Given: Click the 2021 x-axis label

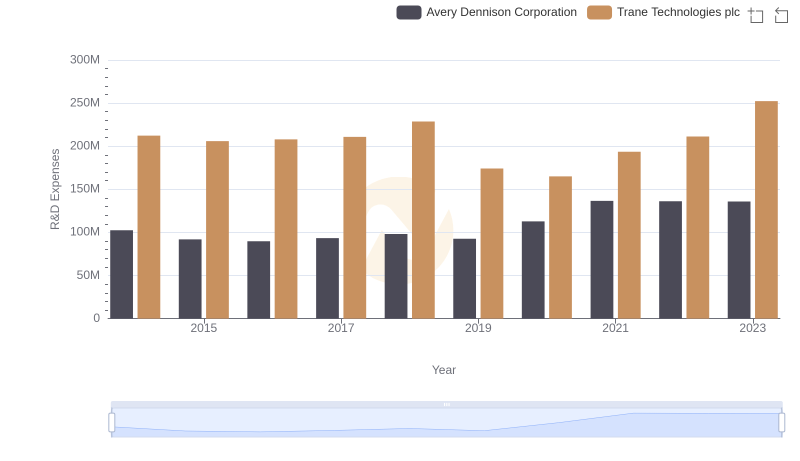Looking at the screenshot, I should coord(615,328).
